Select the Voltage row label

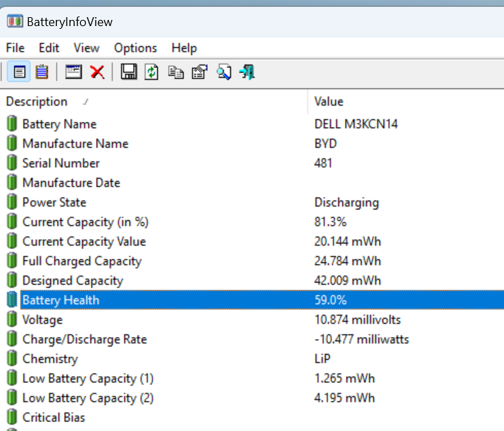42,320
